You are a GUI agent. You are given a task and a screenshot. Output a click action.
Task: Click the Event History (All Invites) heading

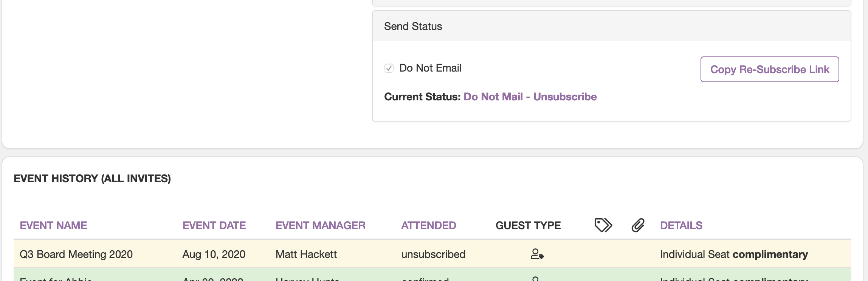coord(92,178)
